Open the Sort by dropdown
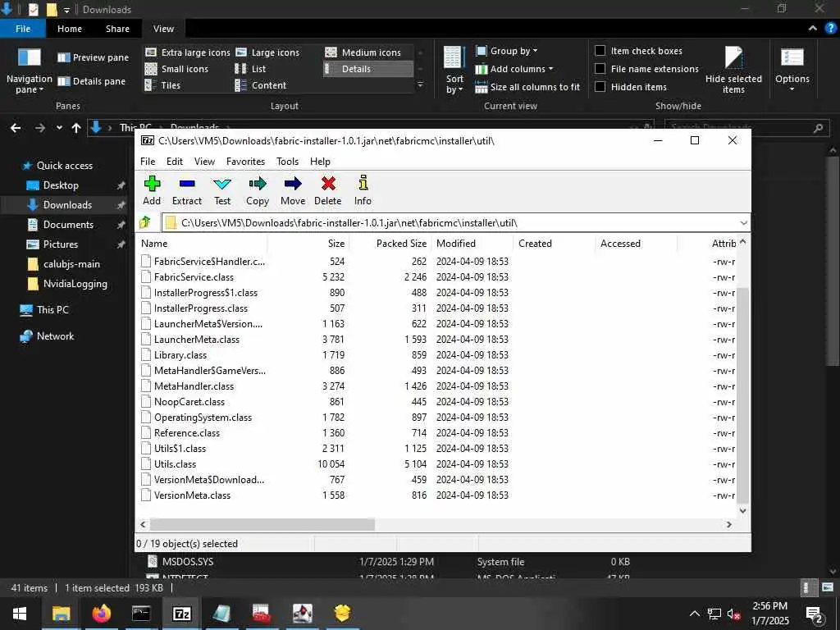The width and height of the screenshot is (840, 630). (454, 71)
